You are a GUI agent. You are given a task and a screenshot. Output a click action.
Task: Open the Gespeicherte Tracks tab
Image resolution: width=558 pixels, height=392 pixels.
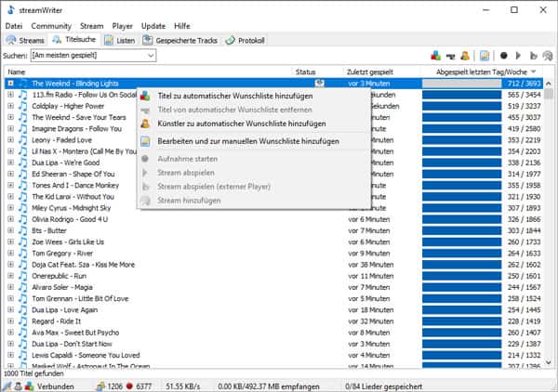point(184,41)
